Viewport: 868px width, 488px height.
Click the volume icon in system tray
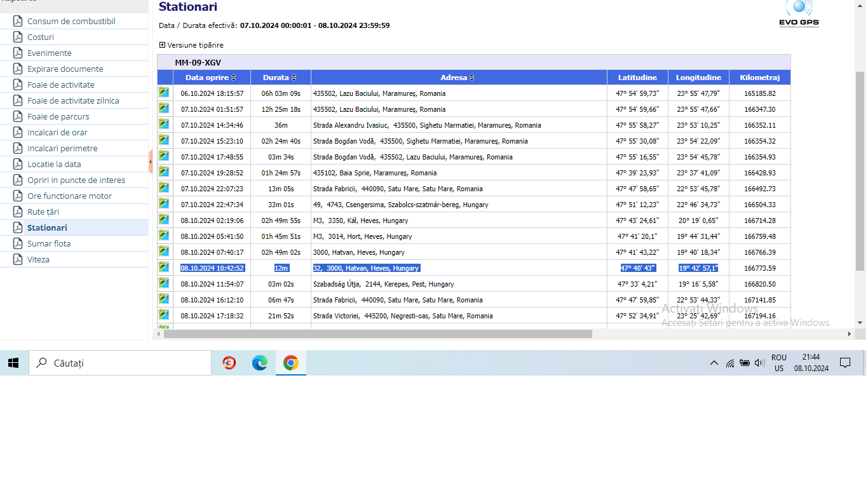759,363
